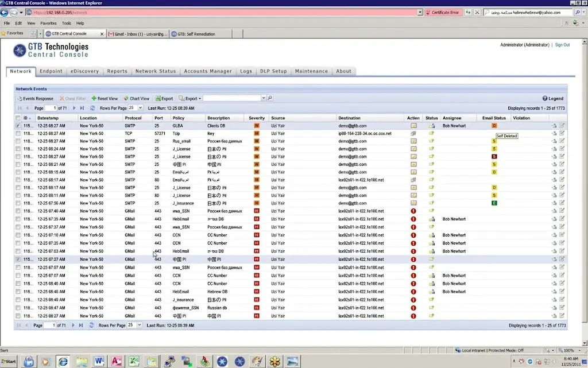This screenshot has width=588, height=368.
Task: Click the Start button
Action: pos(9,362)
